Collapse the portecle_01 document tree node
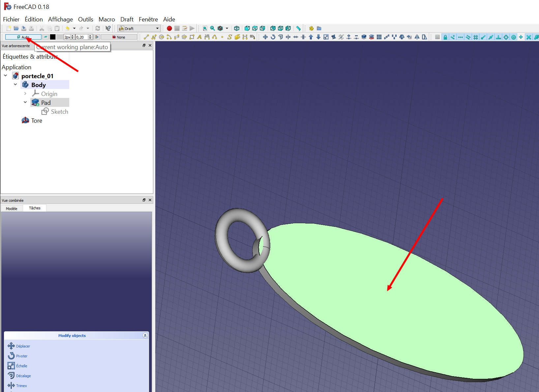Viewport: 539px width, 392px height. click(x=6, y=76)
